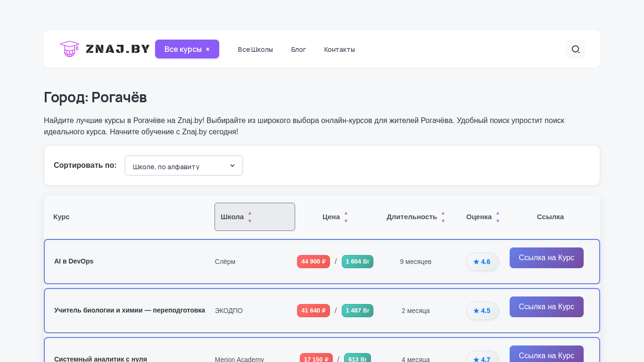Expand the "Все курсы" menu button
The height and width of the screenshot is (362, 644).
pyautogui.click(x=183, y=49)
